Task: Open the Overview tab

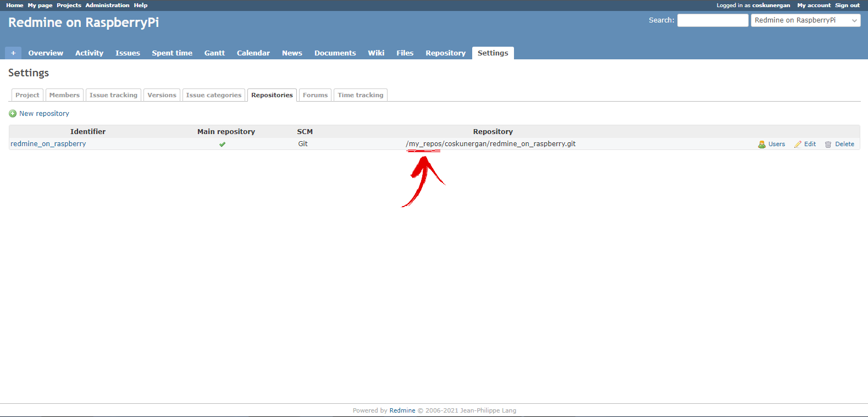Action: 46,53
